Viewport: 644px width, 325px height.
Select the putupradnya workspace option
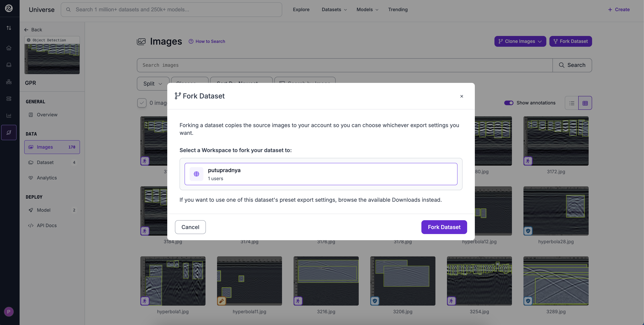coord(321,174)
